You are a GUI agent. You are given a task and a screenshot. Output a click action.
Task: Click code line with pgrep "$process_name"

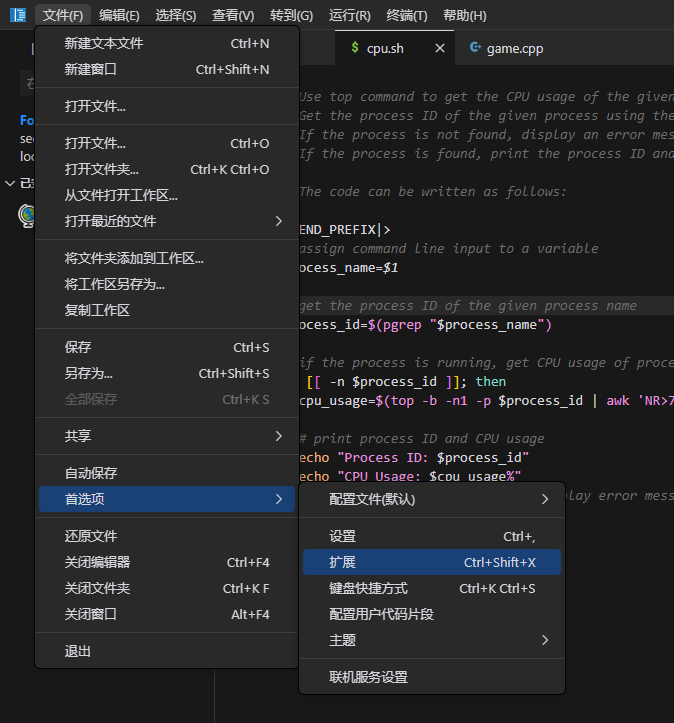[426, 325]
